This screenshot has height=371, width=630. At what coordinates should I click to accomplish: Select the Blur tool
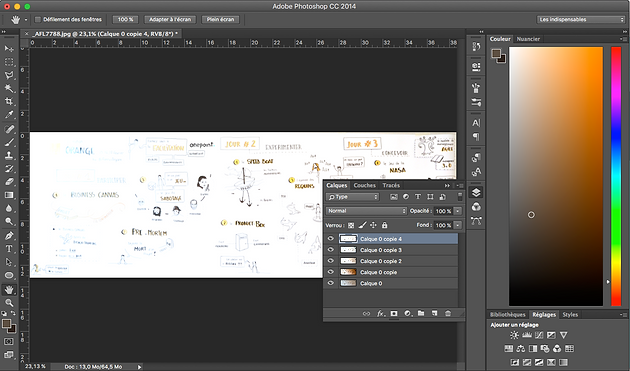tap(9, 208)
